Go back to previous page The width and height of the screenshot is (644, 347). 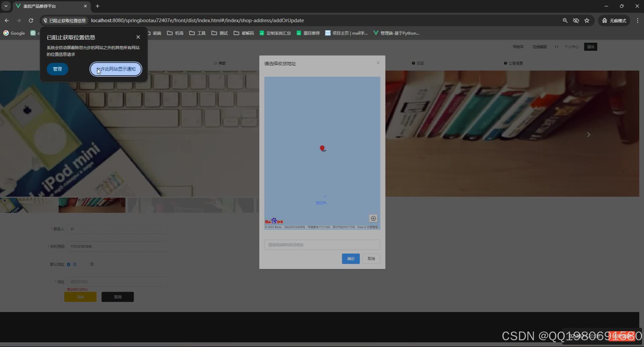(7, 21)
